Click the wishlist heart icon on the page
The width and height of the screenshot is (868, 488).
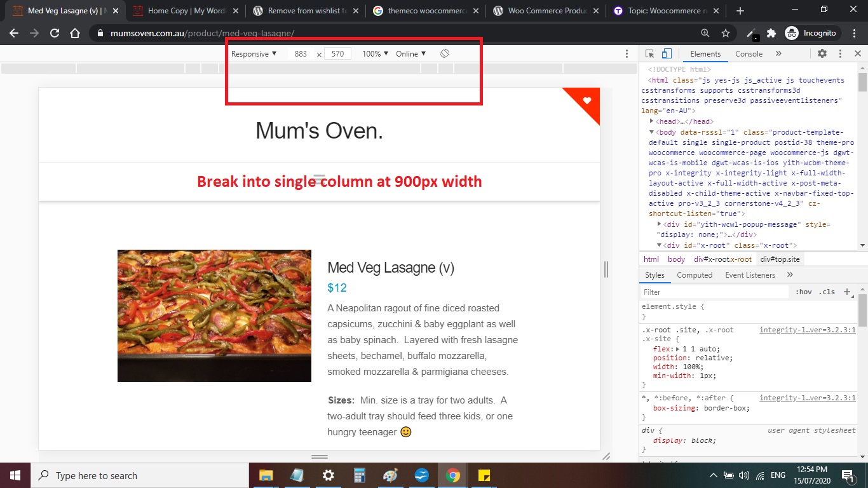click(587, 100)
